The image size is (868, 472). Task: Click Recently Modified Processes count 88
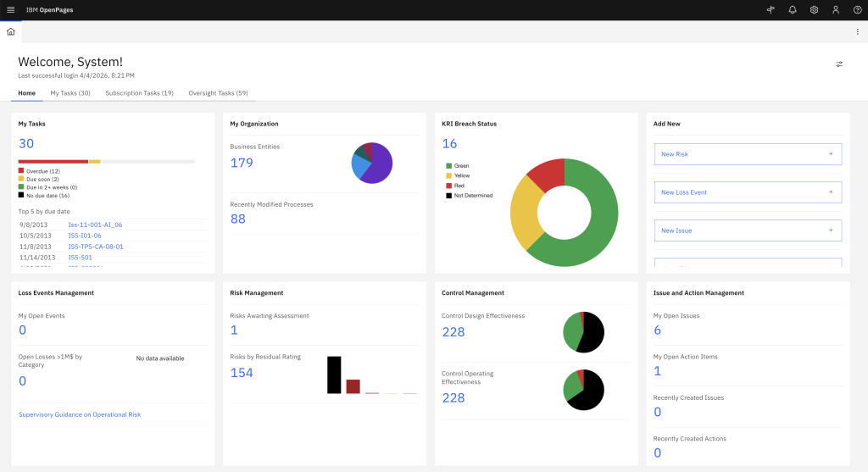(237, 219)
